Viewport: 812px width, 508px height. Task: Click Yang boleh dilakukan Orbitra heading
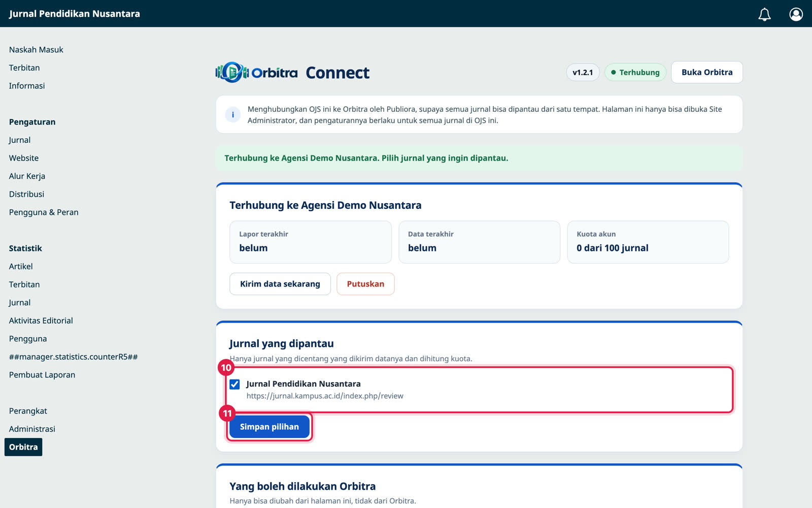(302, 486)
